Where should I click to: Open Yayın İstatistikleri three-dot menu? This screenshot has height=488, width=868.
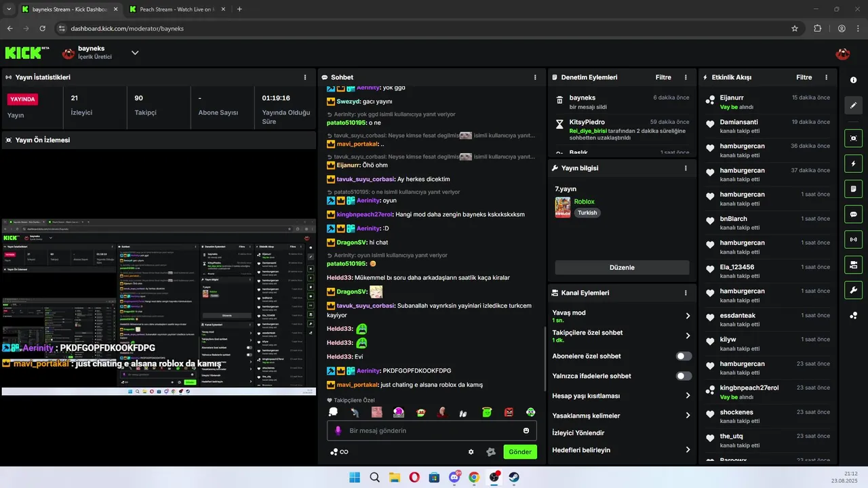coord(305,77)
